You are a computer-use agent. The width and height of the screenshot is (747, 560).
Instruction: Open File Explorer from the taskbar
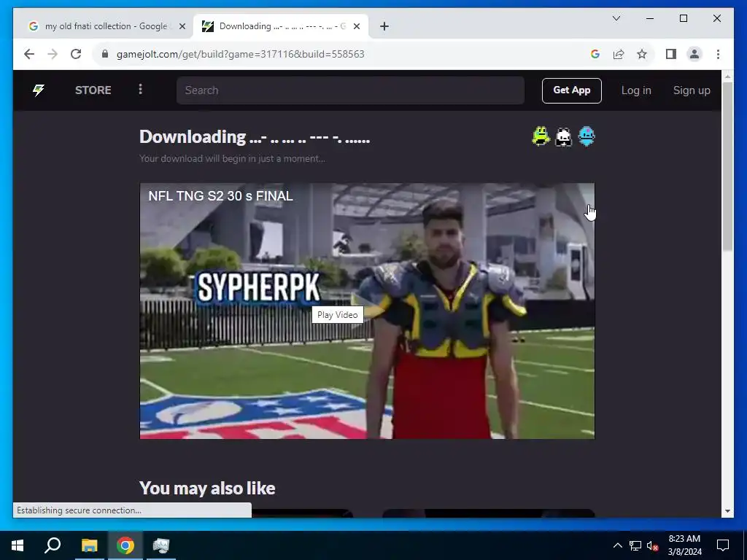click(89, 545)
